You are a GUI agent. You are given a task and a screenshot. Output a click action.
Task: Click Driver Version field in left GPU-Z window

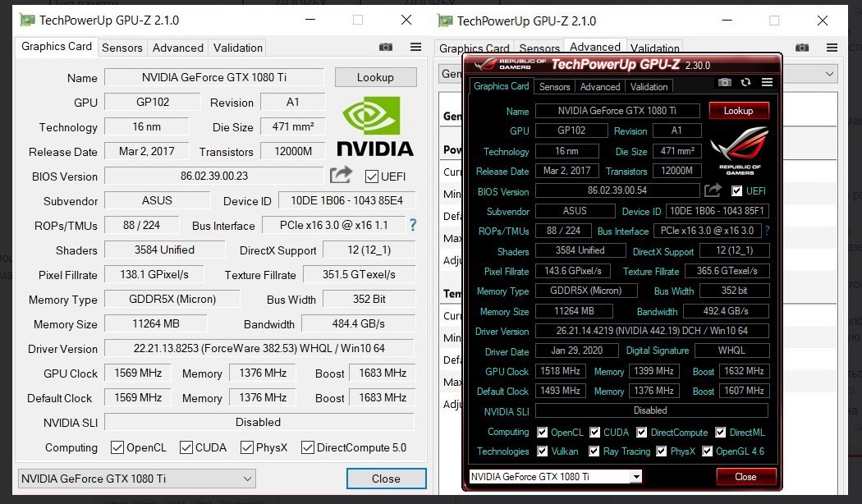pyautogui.click(x=259, y=349)
